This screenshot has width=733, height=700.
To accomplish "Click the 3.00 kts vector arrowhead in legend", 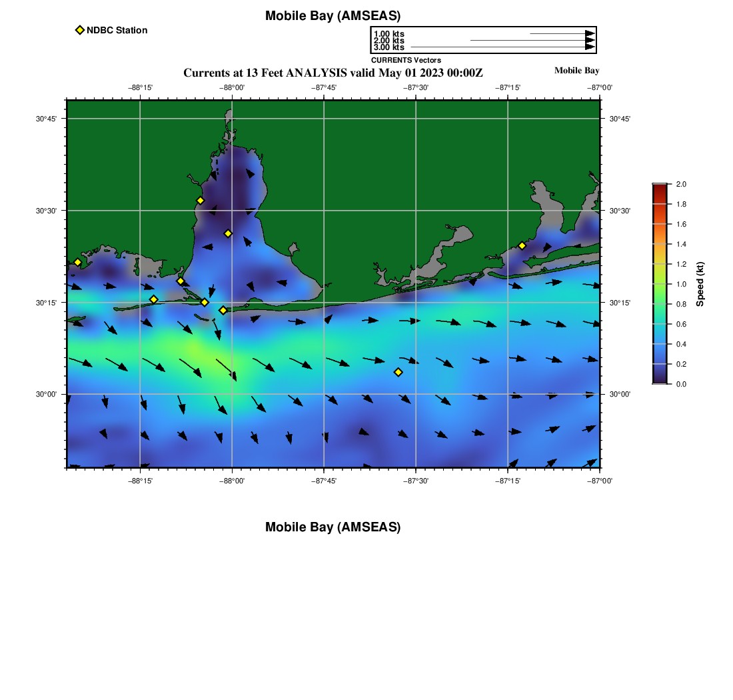I will (x=590, y=47).
